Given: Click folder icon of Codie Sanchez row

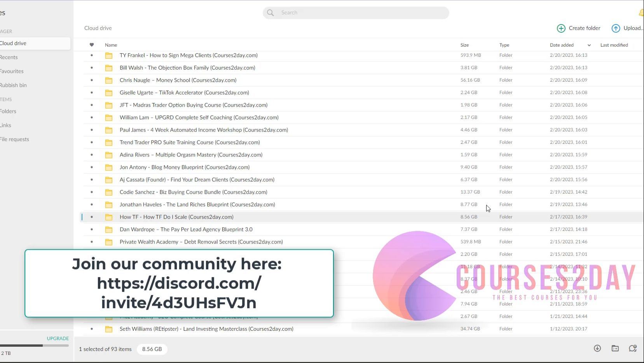Looking at the screenshot, I should (x=109, y=193).
